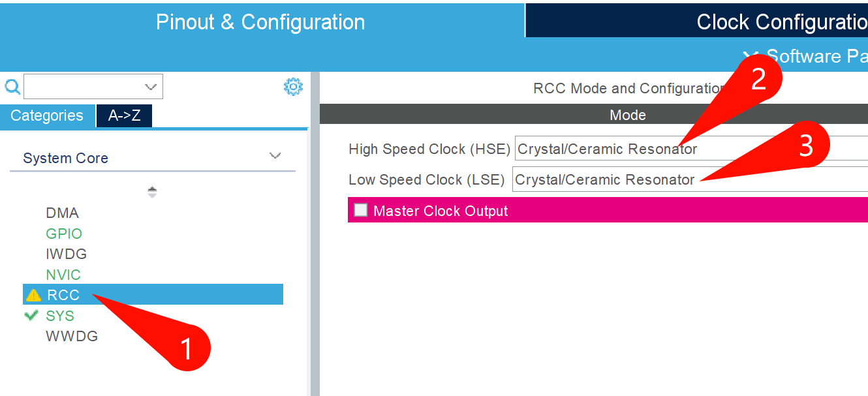Click the WWDG peripheral entry
868x396 pixels.
[x=72, y=337]
